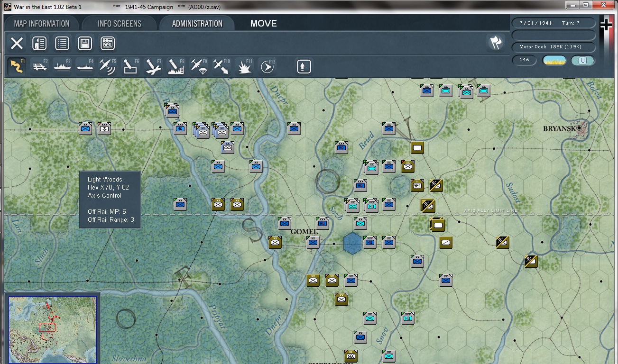The height and width of the screenshot is (364, 618).
Task: Open the list report icon
Action: (62, 44)
